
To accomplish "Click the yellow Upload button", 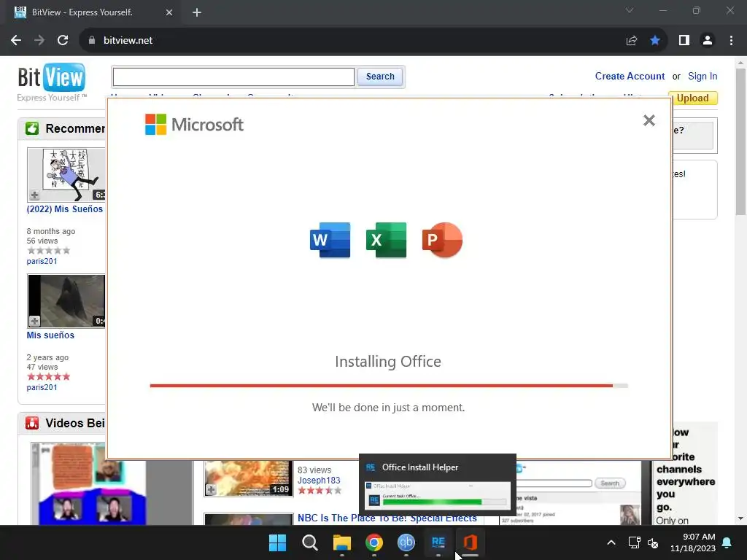I will [692, 98].
